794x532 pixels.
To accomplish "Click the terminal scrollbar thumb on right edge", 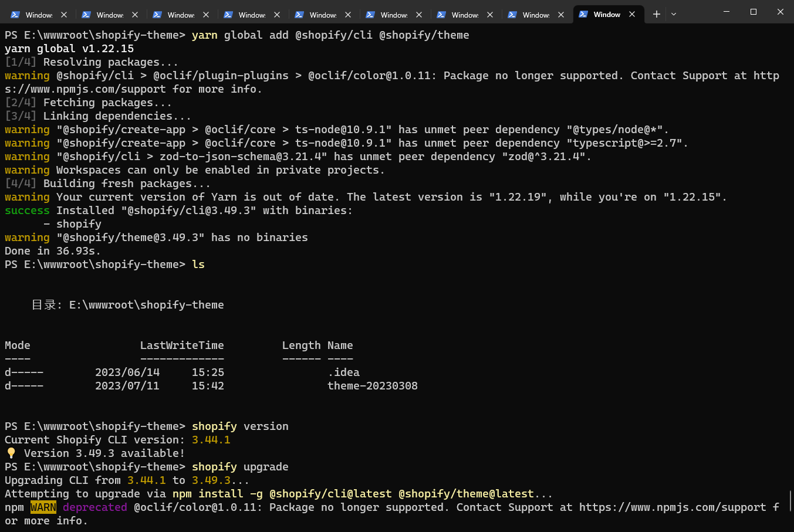I will point(790,501).
